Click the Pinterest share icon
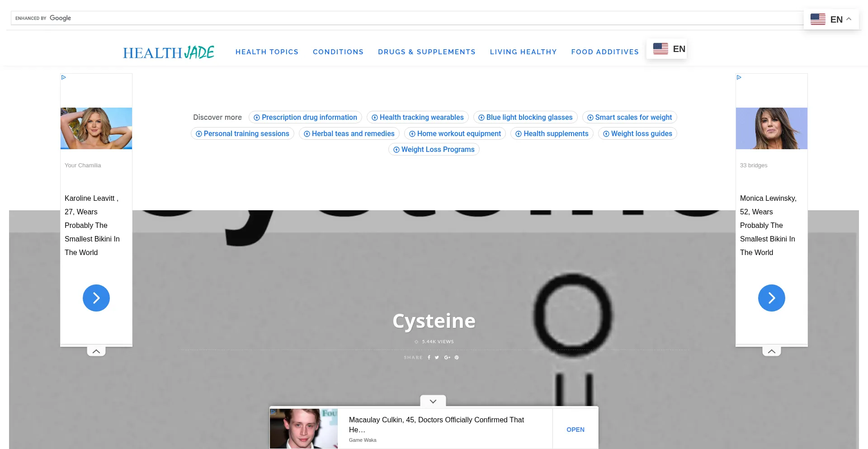The image size is (868, 449). pyautogui.click(x=457, y=357)
